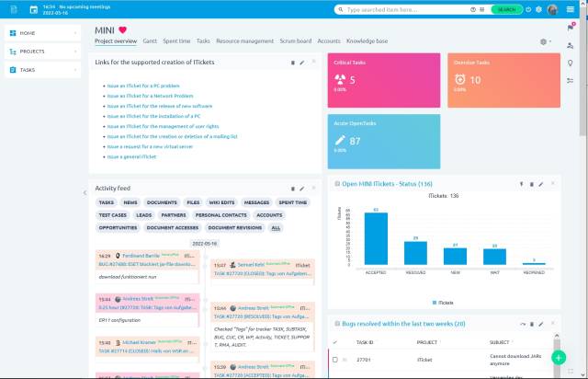Click the green SEARCH button
The height and width of the screenshot is (379, 588).
click(x=506, y=9)
